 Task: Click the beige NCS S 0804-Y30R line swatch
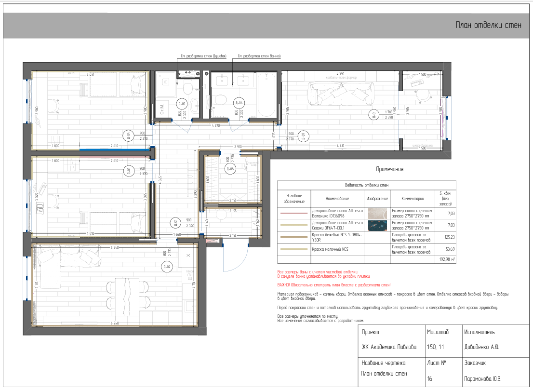point(294,237)
